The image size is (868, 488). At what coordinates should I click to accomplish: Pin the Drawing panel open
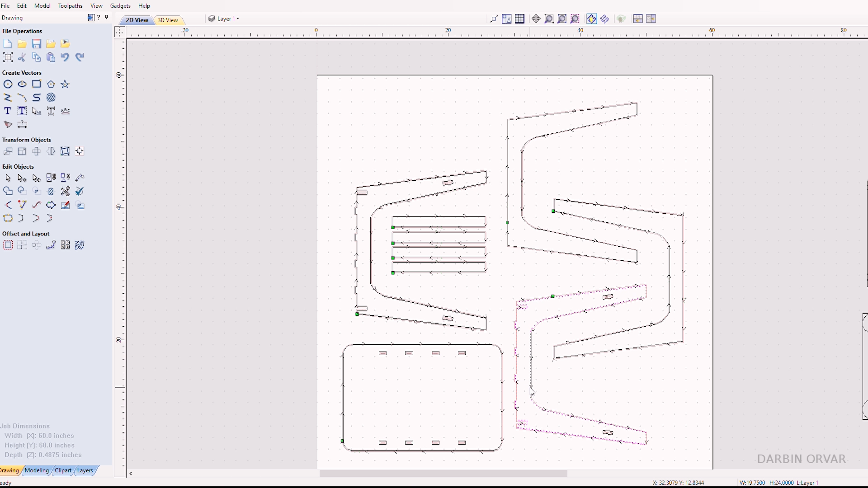107,17
